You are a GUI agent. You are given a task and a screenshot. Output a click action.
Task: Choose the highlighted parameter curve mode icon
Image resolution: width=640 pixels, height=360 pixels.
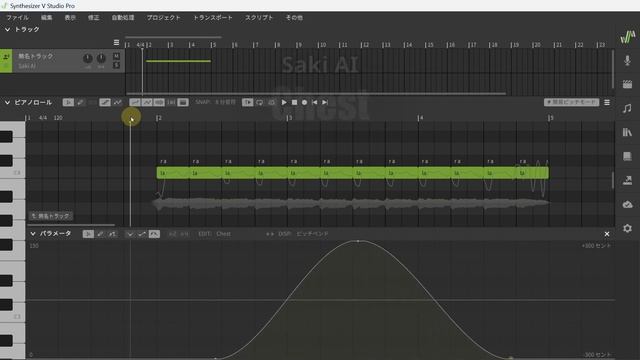pos(154,234)
